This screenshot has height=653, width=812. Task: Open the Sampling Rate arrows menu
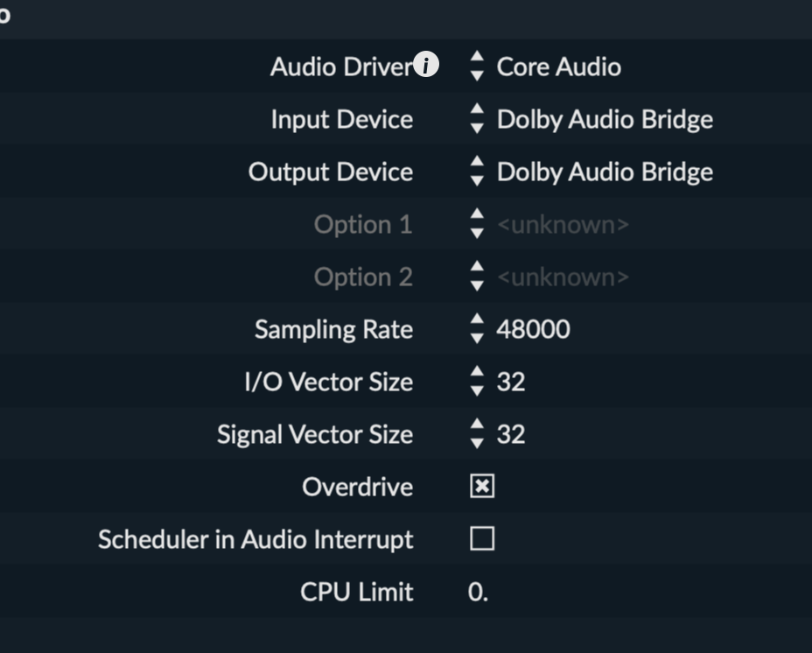point(477,328)
